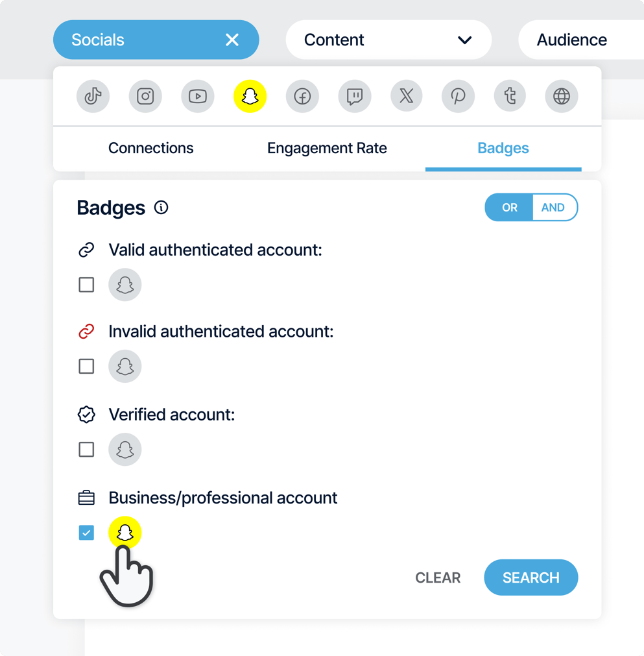Switch the badge logic to AND
Viewport: 644px width, 656px height.
(x=554, y=207)
